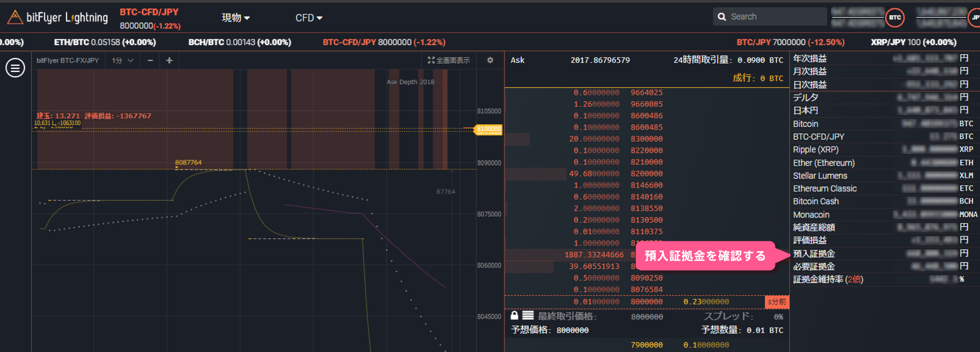Click the lock icon in order book
The width and height of the screenshot is (980, 352).
pos(514,315)
